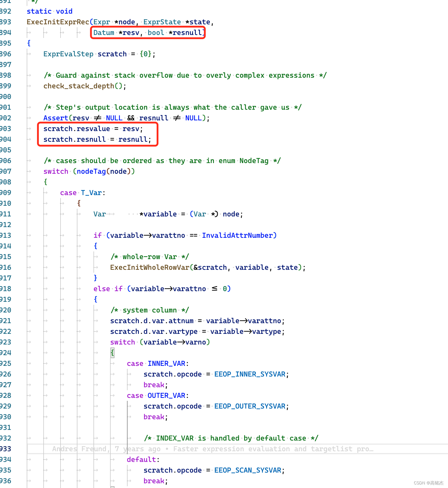Click the highlighted brace on line 924

[x=112, y=353]
